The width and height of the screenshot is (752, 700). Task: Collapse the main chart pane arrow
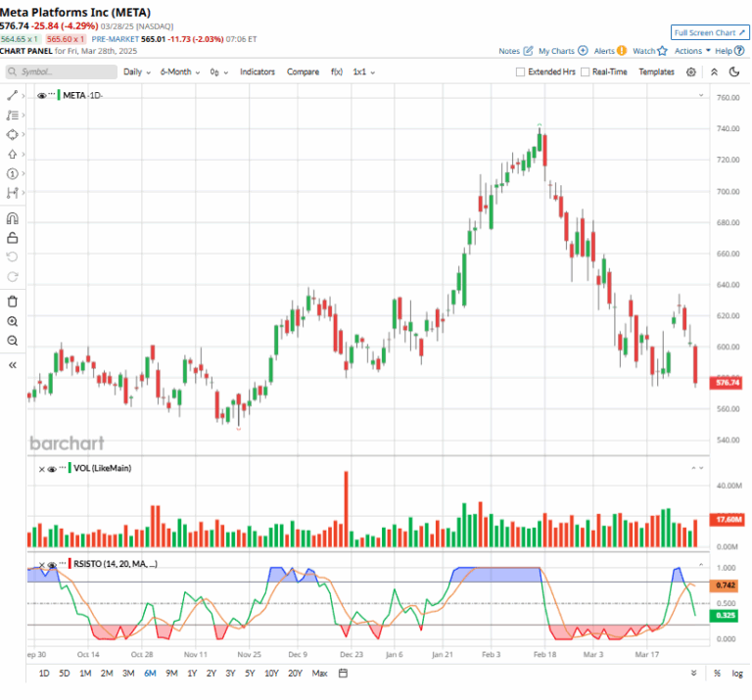tap(701, 95)
